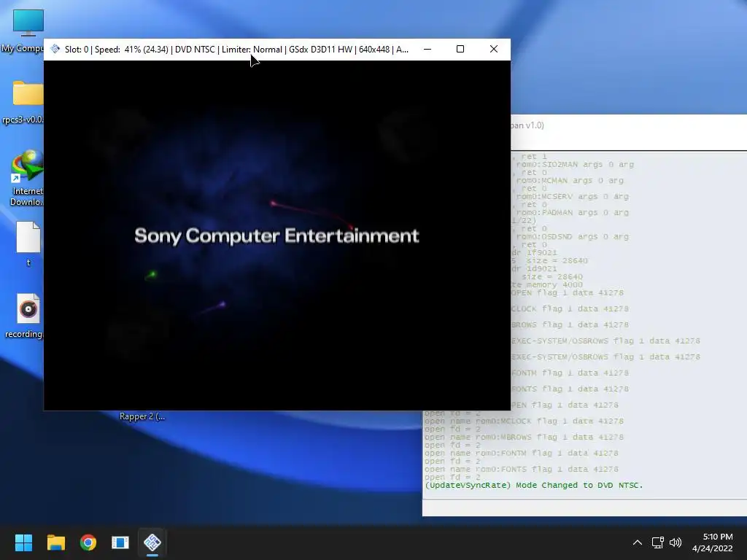Open the Windows Start menu
747x560 pixels.
click(x=23, y=542)
